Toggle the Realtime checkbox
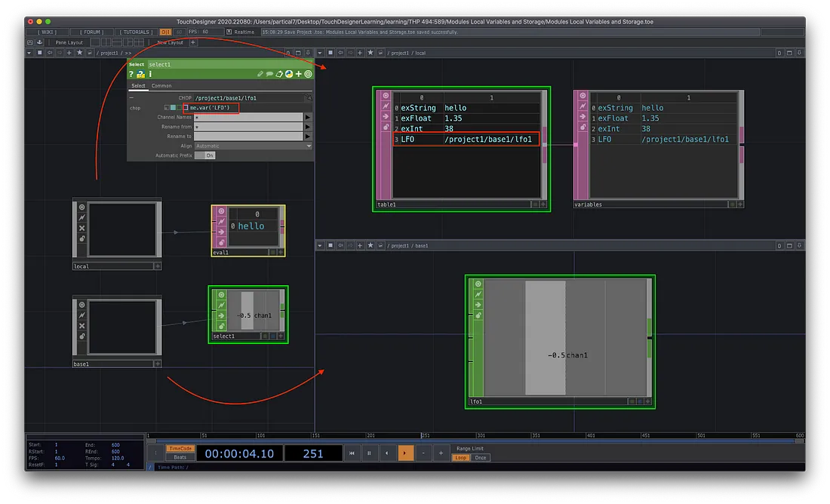Image resolution: width=830 pixels, height=504 pixels. coord(229,32)
